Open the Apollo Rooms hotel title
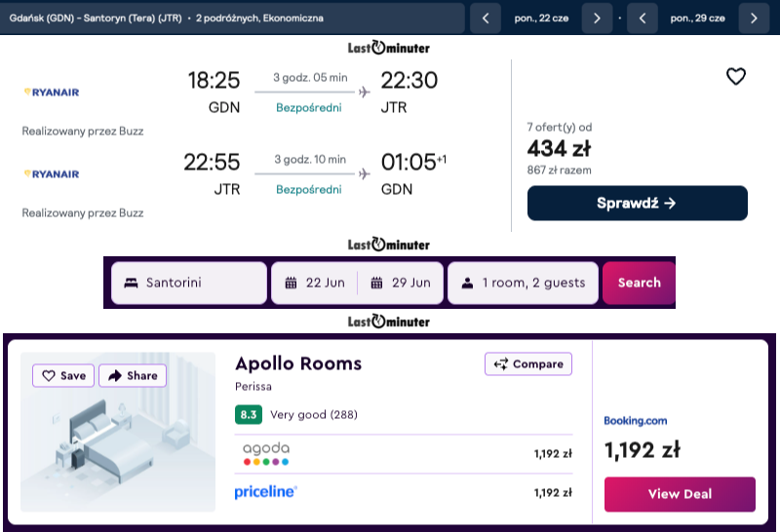Image resolution: width=780 pixels, height=532 pixels. pyautogui.click(x=298, y=363)
